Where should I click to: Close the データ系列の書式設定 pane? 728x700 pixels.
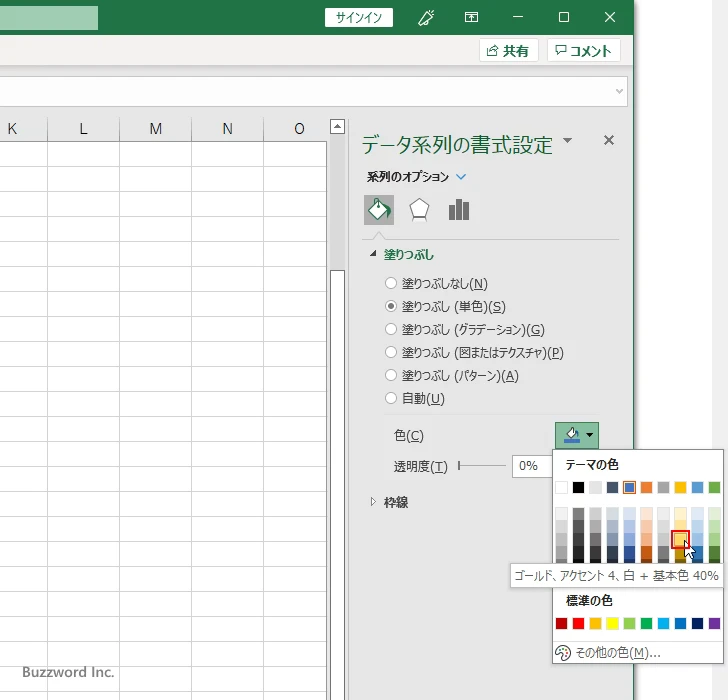pyautogui.click(x=609, y=140)
